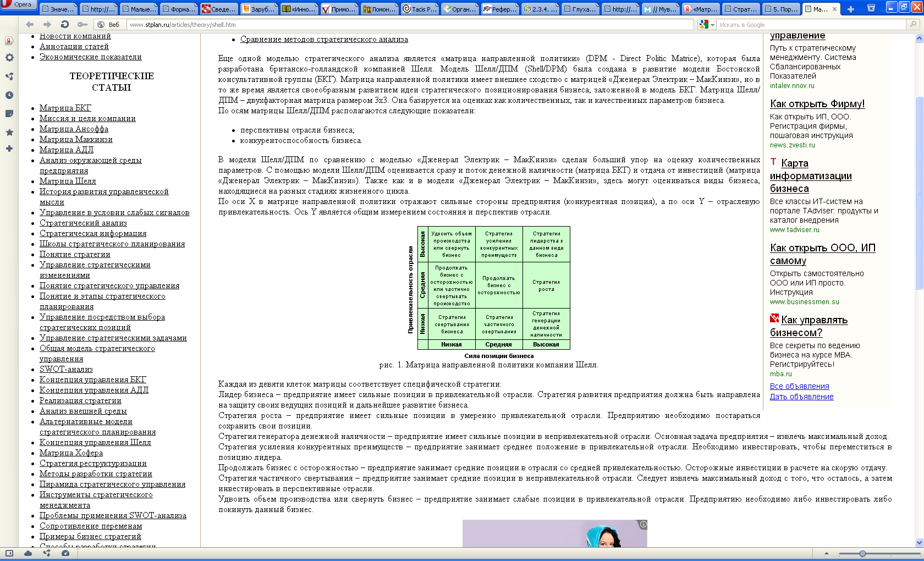Go back with the Back arrow

pos(30,25)
